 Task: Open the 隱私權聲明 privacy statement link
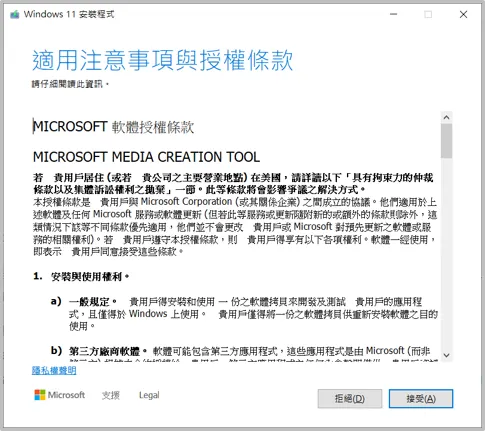(x=54, y=370)
